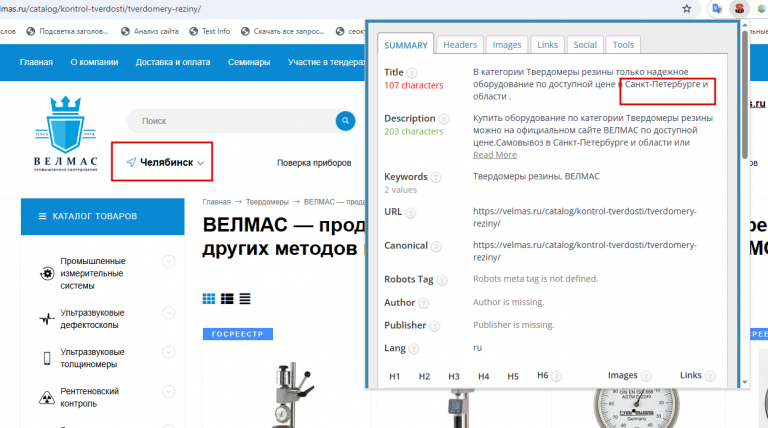
Task: Click the hardness tester stand product image
Action: pos(291,395)
